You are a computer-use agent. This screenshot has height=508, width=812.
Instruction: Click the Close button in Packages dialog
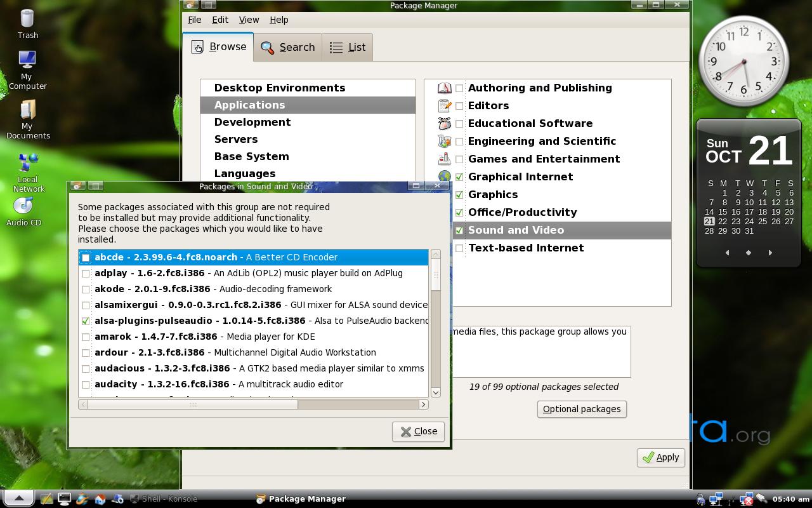click(x=419, y=432)
